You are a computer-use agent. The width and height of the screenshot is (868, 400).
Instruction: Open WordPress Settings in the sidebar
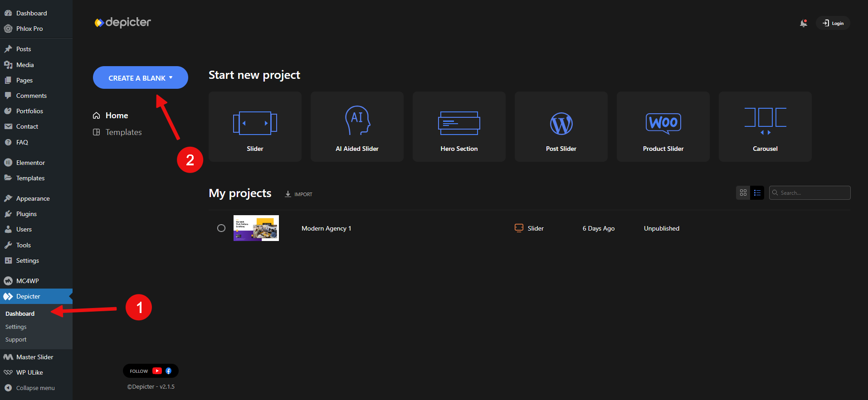click(36, 260)
